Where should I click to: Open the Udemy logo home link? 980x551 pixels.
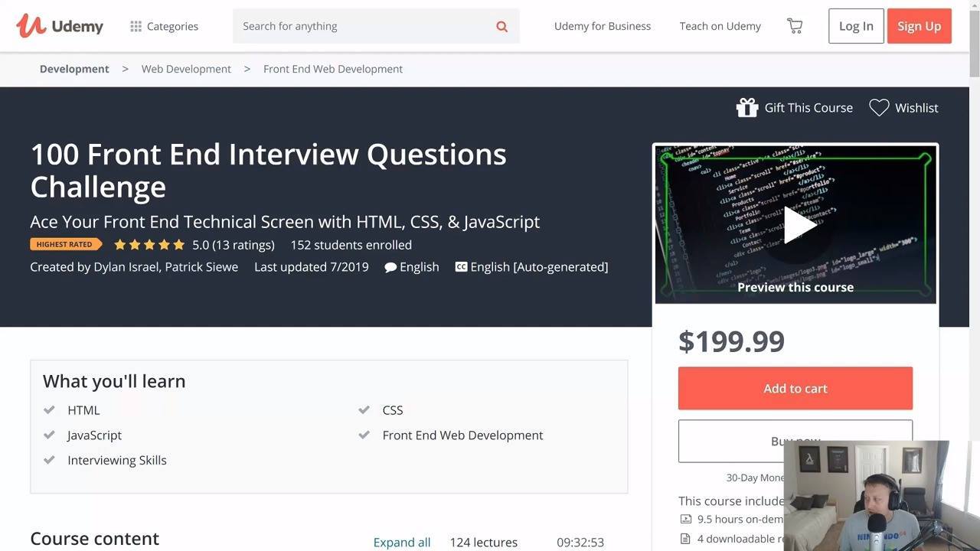click(60, 26)
